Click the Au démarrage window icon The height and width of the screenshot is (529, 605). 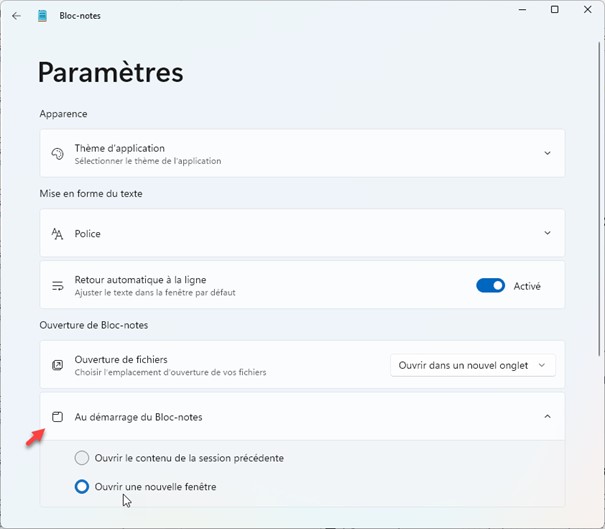57,417
